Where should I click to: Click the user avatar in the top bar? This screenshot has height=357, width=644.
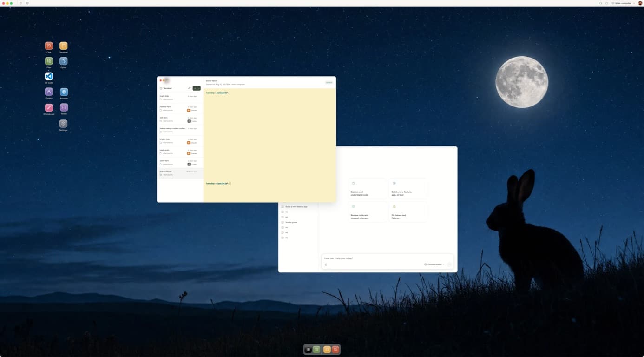pyautogui.click(x=640, y=3)
